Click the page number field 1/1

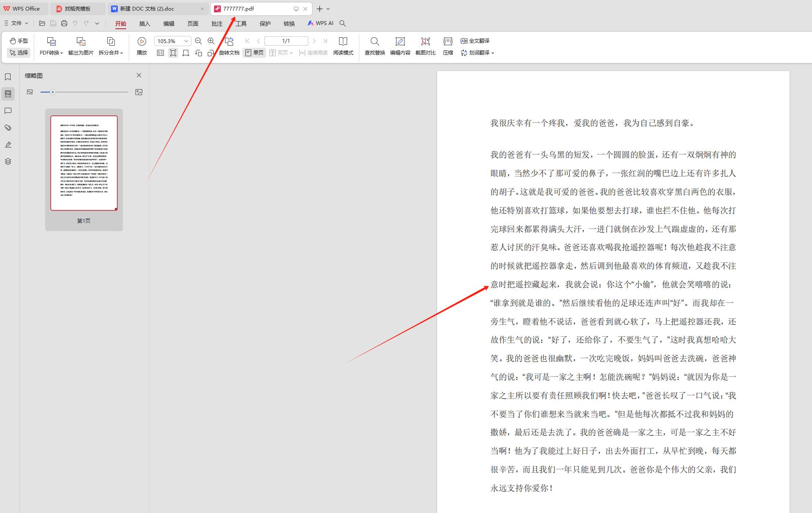coord(286,41)
